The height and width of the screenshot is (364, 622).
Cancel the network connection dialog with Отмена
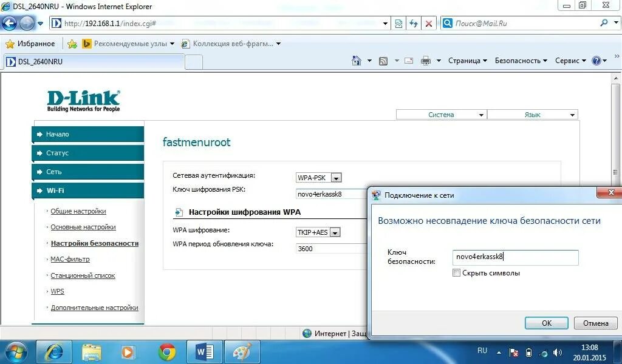595,323
